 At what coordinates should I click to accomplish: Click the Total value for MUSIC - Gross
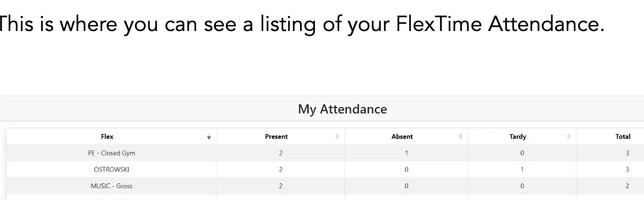pos(628,186)
